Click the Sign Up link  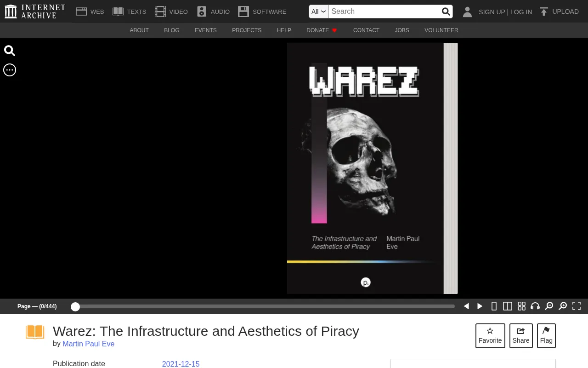coord(492,12)
